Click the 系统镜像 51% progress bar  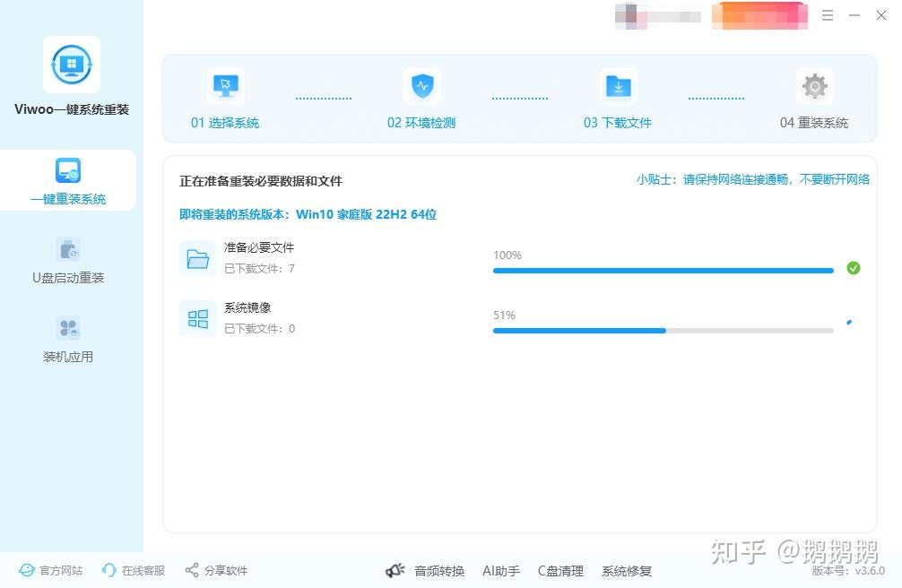pyautogui.click(x=663, y=331)
